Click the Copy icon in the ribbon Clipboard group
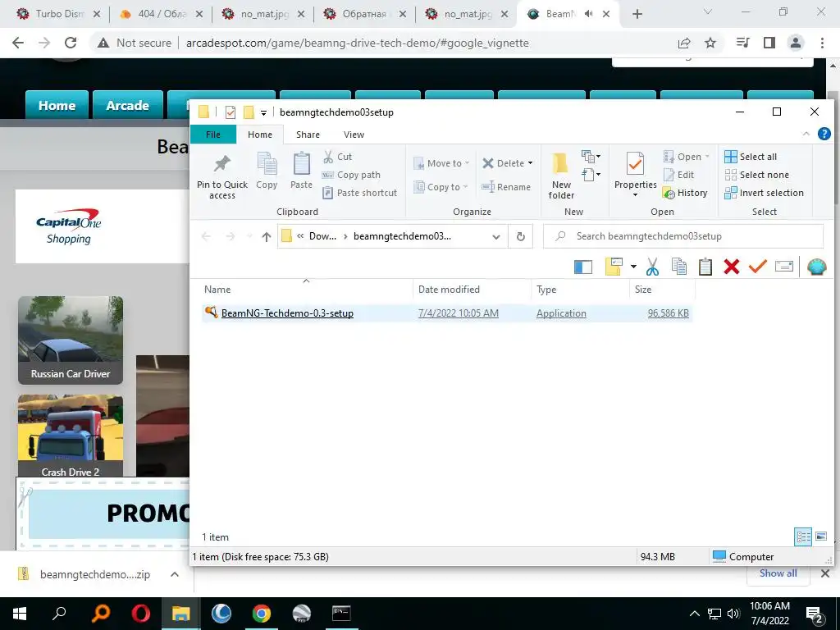 click(x=267, y=164)
